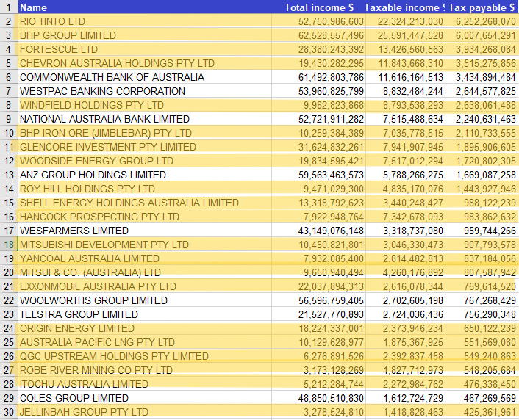Select cell FORTESCUE LTD

(145, 49)
